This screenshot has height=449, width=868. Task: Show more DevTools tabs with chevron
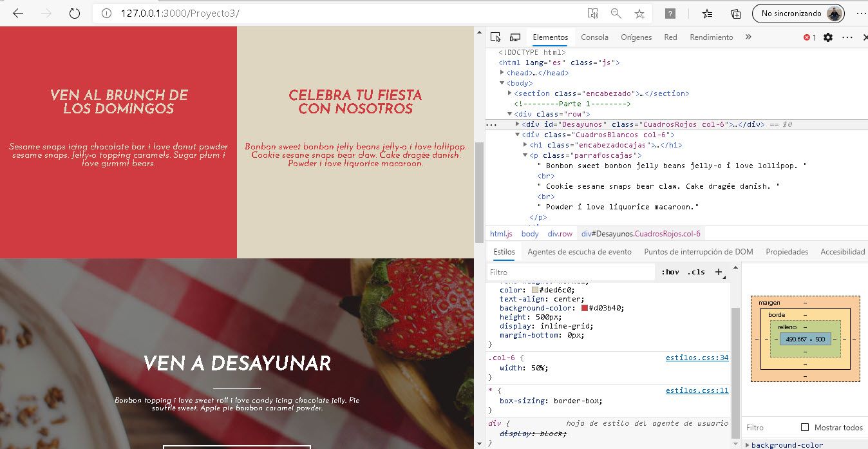coord(748,37)
